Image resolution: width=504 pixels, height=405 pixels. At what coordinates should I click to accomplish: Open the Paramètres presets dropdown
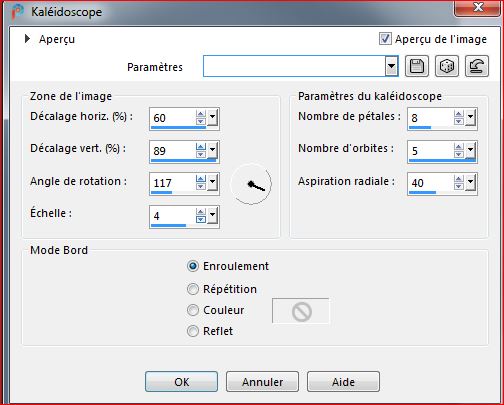point(391,66)
